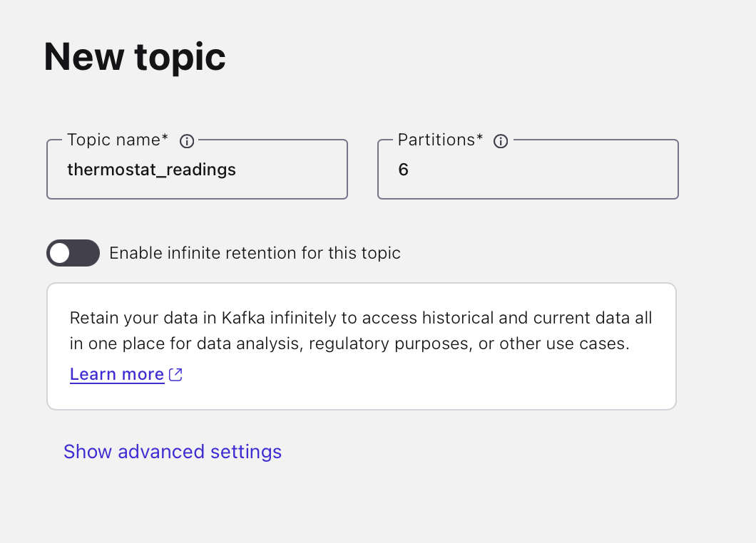This screenshot has height=543, width=756.
Task: Expand Show advanced settings
Action: click(173, 452)
